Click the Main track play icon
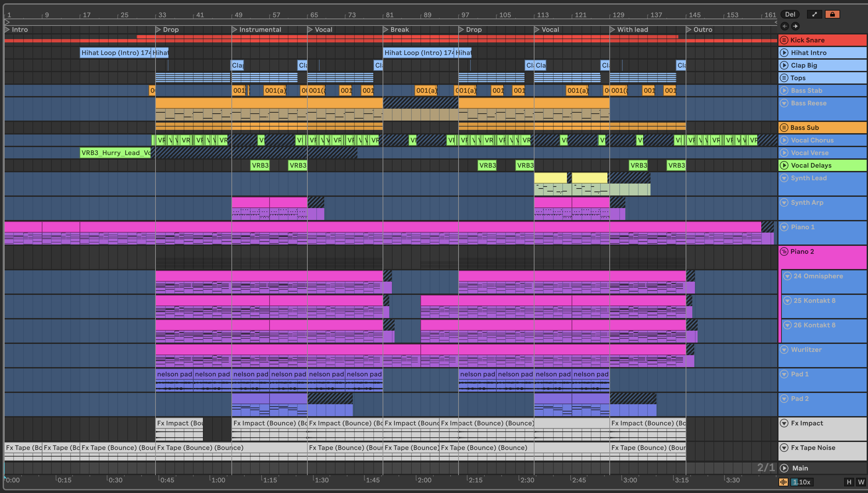Viewport: 868px width, 493px height. coord(784,468)
